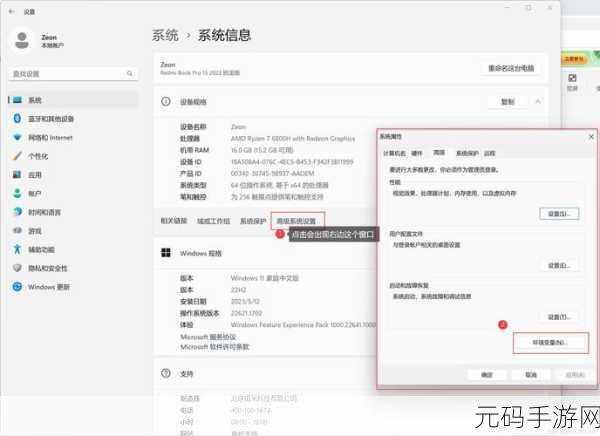The width and height of the screenshot is (600, 436).
Task: Open Microsoft 服务协议 link
Action: [208, 337]
